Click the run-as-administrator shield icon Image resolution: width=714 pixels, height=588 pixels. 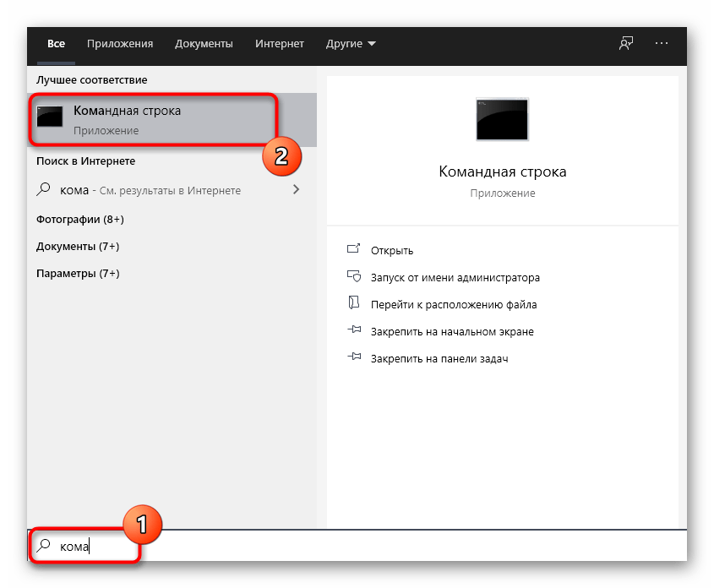click(354, 276)
